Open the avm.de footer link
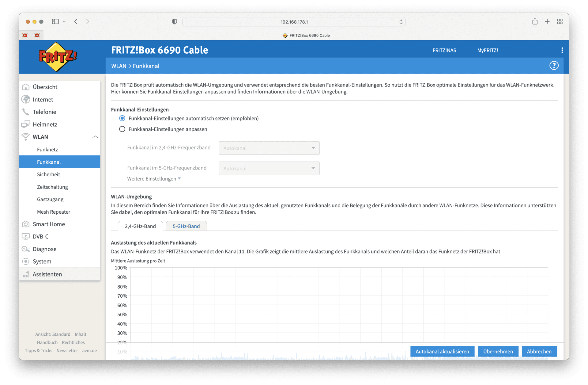 click(x=89, y=350)
